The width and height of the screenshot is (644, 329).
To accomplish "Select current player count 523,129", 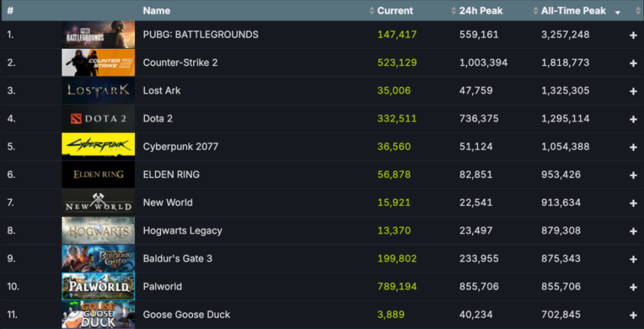I will pyautogui.click(x=397, y=62).
